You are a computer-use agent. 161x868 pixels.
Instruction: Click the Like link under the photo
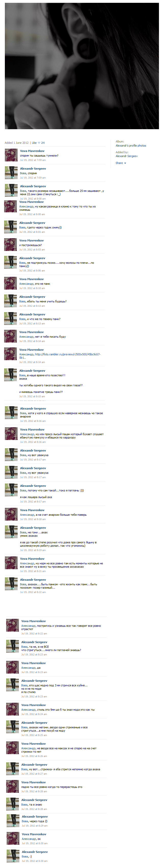(x=34, y=143)
